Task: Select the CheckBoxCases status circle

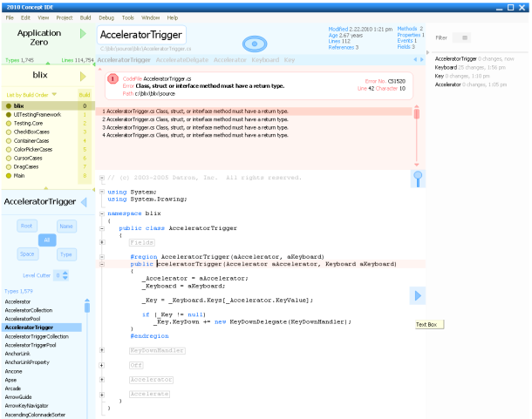Action: (x=9, y=132)
